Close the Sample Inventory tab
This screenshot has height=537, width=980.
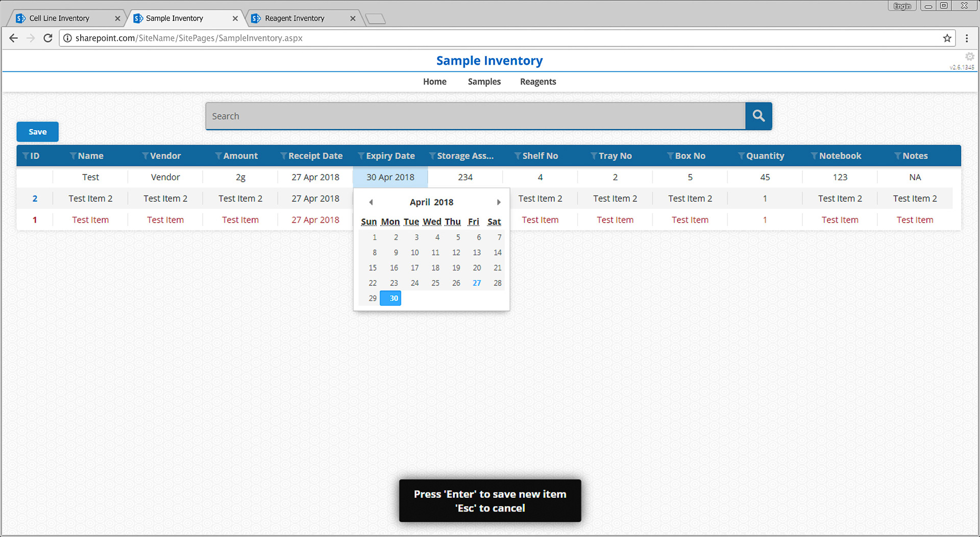point(235,18)
